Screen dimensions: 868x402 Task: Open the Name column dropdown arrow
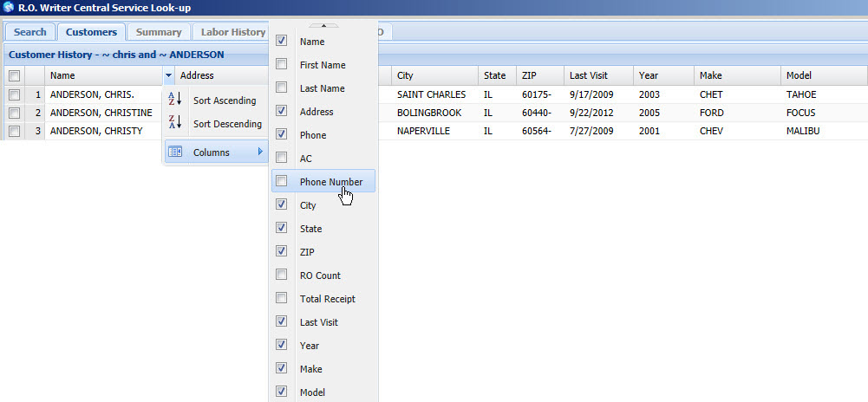tap(166, 76)
